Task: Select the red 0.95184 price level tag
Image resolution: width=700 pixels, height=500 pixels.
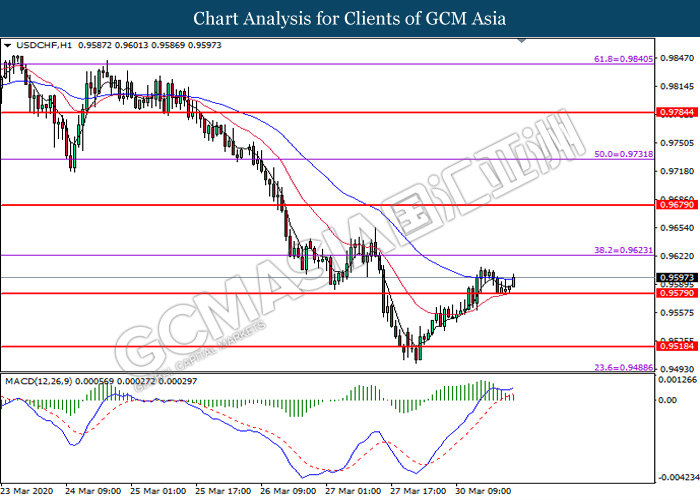Action: click(x=677, y=346)
